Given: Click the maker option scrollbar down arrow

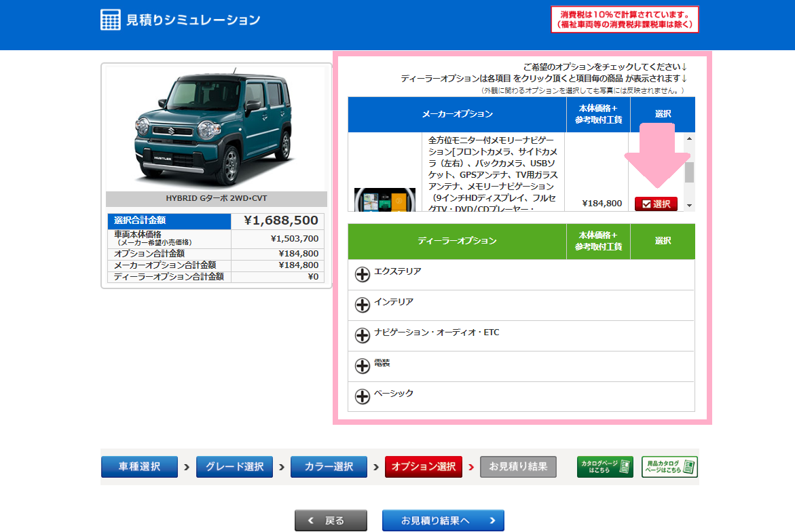Looking at the screenshot, I should pos(689,205).
